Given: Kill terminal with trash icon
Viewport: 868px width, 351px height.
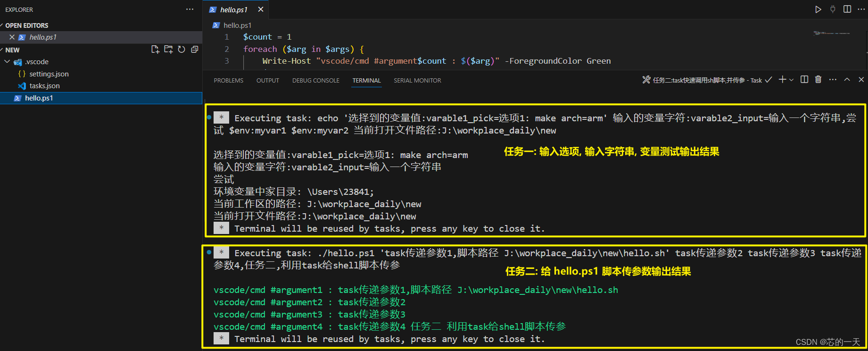Looking at the screenshot, I should [818, 80].
